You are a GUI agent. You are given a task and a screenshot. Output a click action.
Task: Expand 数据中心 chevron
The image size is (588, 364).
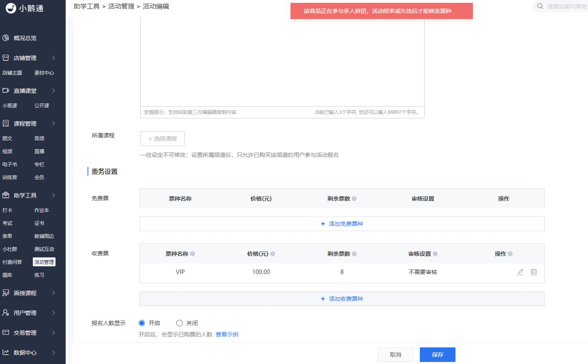53,352
